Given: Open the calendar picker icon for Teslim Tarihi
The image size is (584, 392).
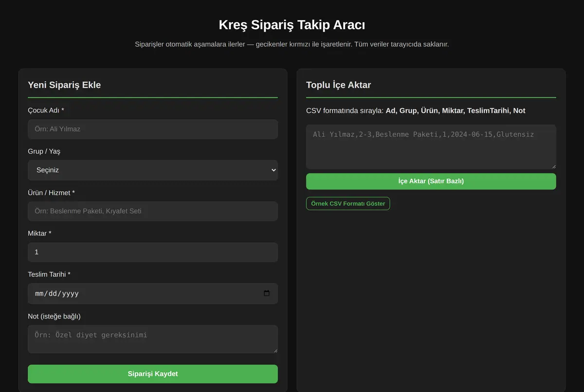Looking at the screenshot, I should pyautogui.click(x=266, y=293).
